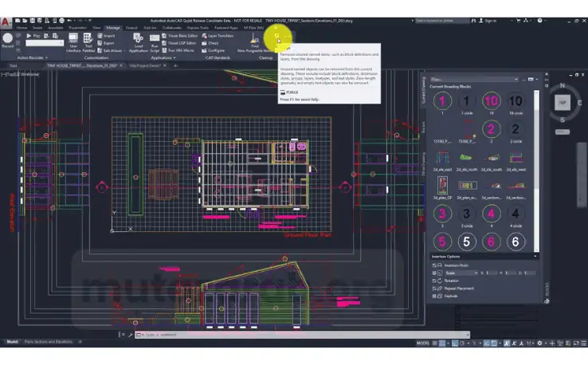Click the Export customization button

[x=106, y=43]
